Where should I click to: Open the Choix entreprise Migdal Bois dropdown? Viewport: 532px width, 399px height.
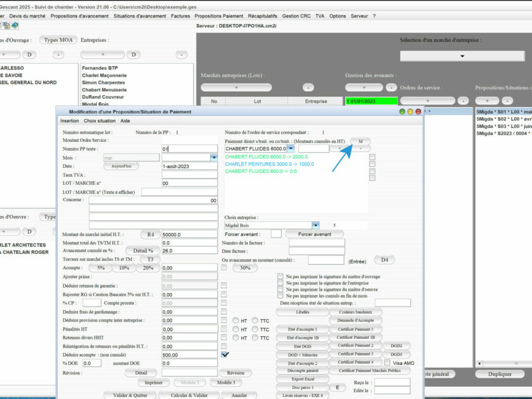[315, 225]
